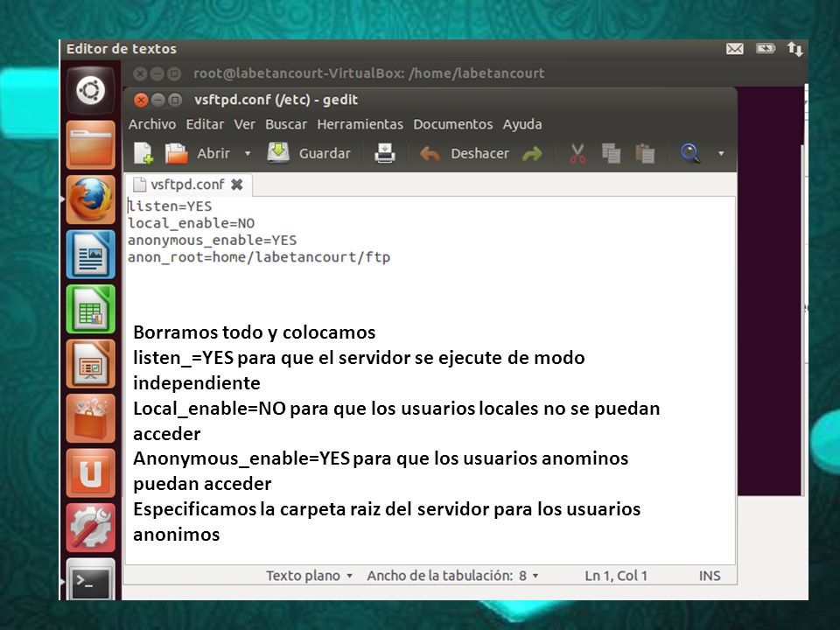Open the Texto plano language dropdown
Screen dimensions: 840x630
(309, 576)
